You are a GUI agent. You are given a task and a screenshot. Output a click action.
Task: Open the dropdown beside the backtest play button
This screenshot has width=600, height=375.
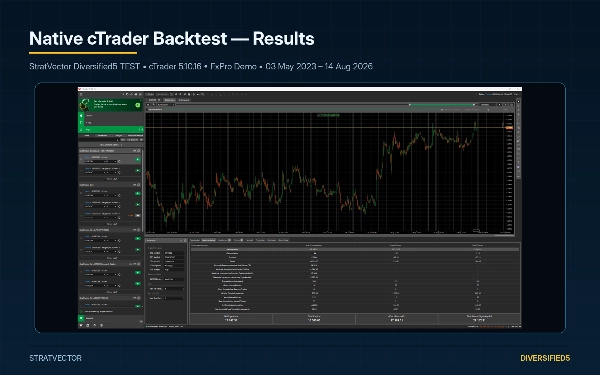(x=165, y=104)
